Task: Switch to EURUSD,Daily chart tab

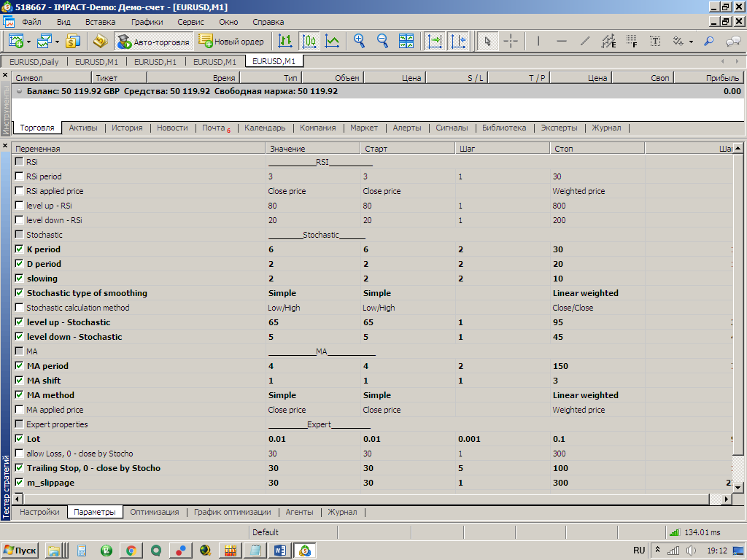Action: coord(34,61)
